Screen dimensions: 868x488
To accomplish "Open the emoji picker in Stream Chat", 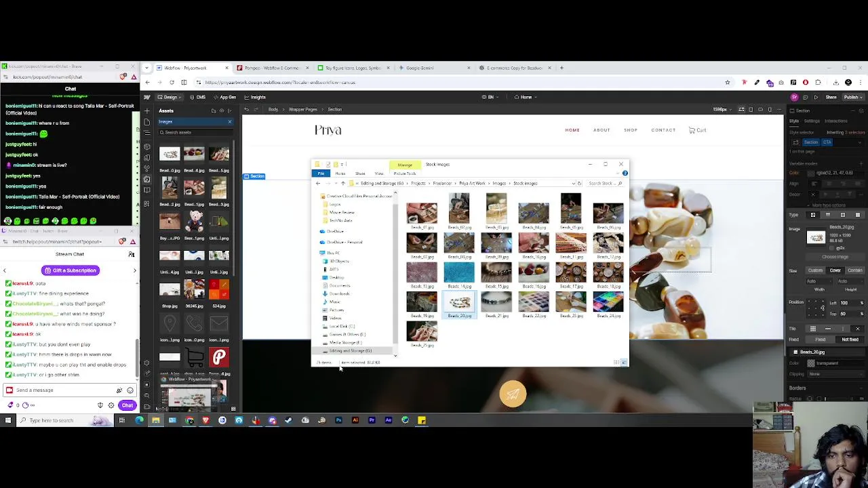I will click(x=130, y=390).
